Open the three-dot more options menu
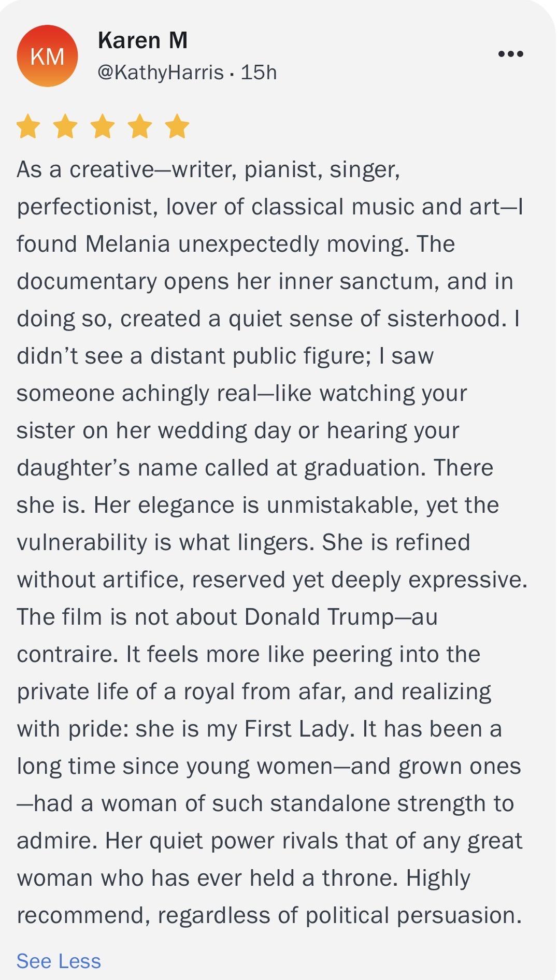Viewport: 558px width, 980px height. point(510,54)
